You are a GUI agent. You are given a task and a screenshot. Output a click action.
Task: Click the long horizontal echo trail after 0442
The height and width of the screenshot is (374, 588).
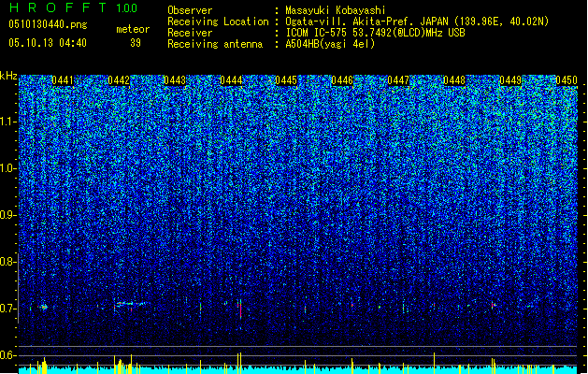click(132, 304)
